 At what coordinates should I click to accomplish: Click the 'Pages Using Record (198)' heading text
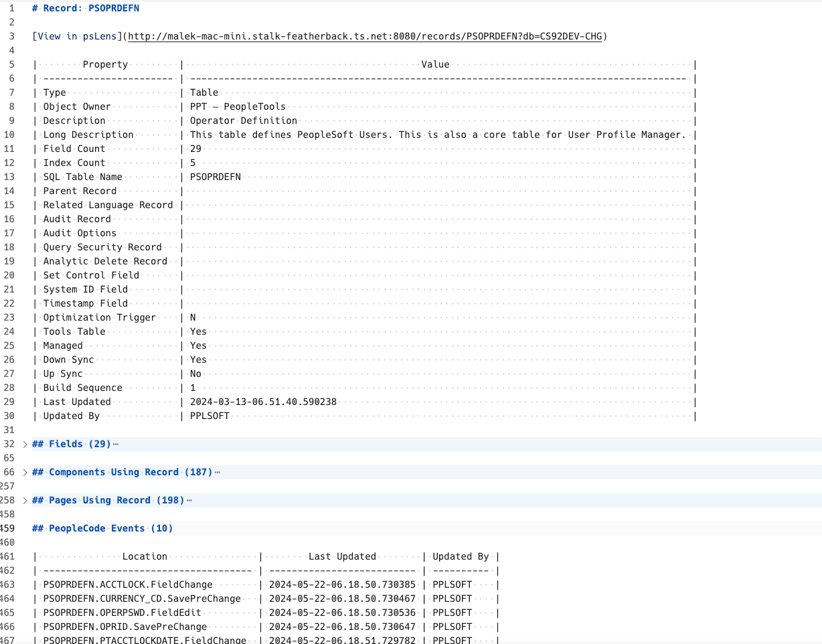116,500
